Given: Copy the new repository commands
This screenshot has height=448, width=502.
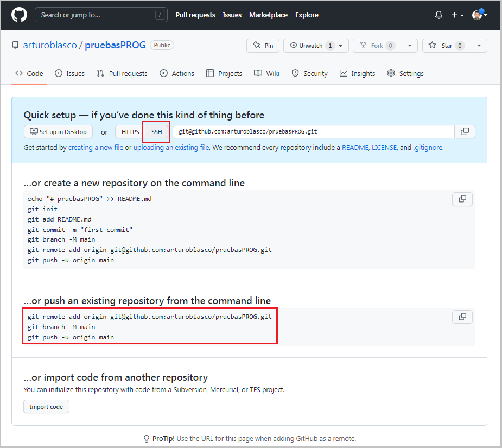Looking at the screenshot, I should [x=462, y=199].
